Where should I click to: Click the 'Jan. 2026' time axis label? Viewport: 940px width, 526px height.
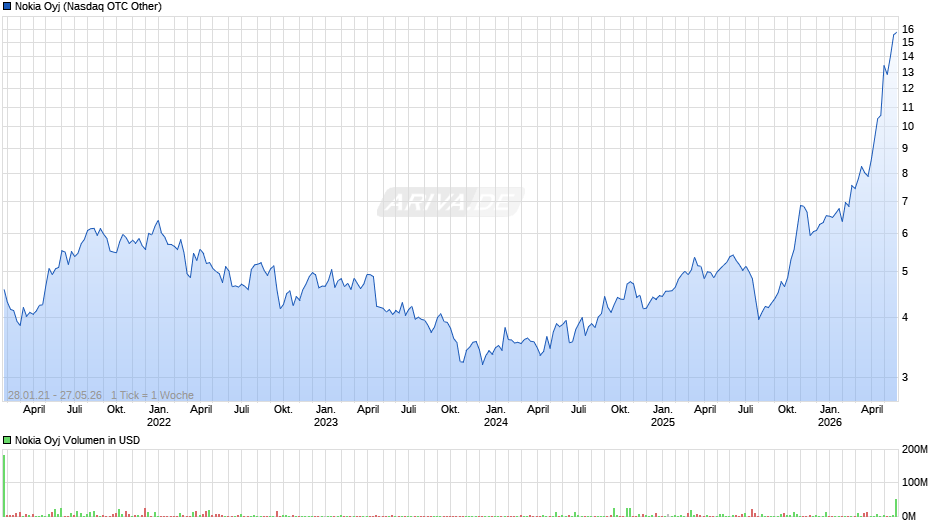[x=830, y=416]
